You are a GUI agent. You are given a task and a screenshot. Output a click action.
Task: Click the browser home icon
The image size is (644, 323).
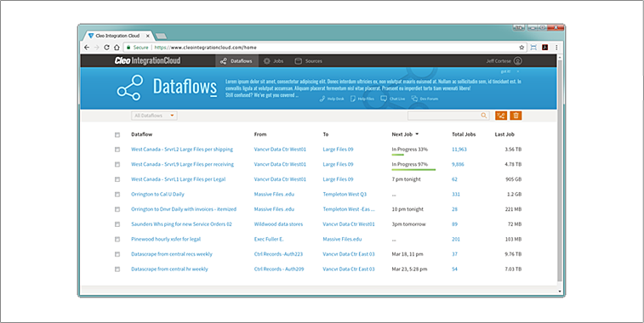(117, 48)
